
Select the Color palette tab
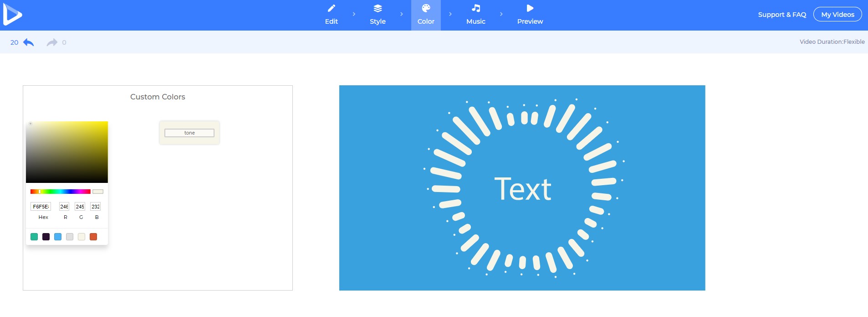tap(426, 15)
